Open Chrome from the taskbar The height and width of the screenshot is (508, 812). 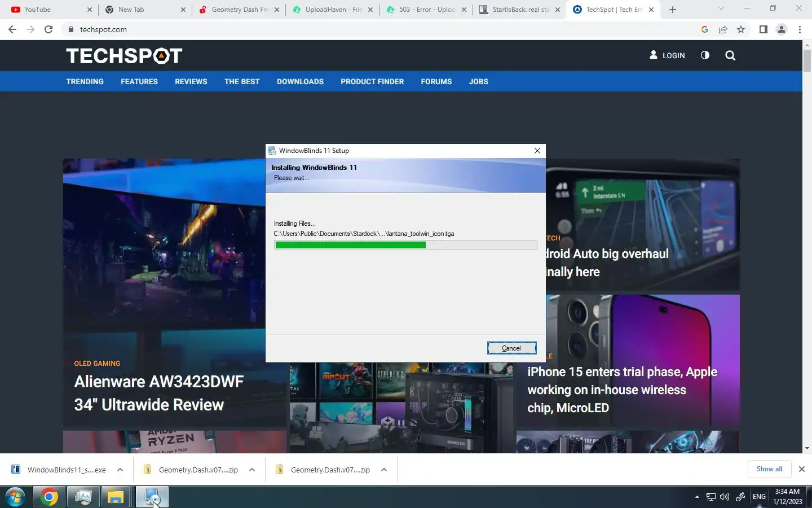tap(49, 497)
